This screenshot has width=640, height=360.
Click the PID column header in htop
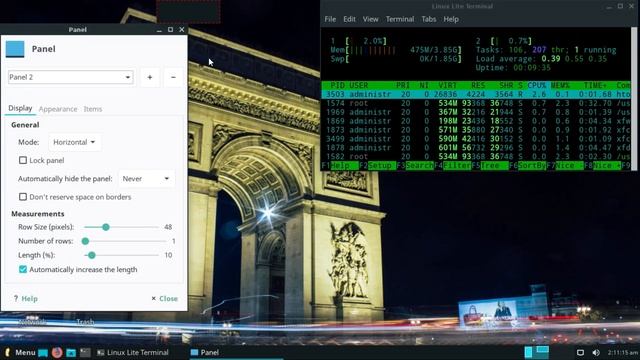[338, 85]
